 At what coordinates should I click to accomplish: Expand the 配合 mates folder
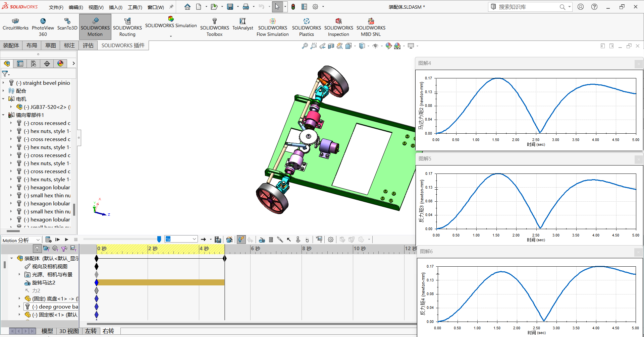tap(3, 91)
